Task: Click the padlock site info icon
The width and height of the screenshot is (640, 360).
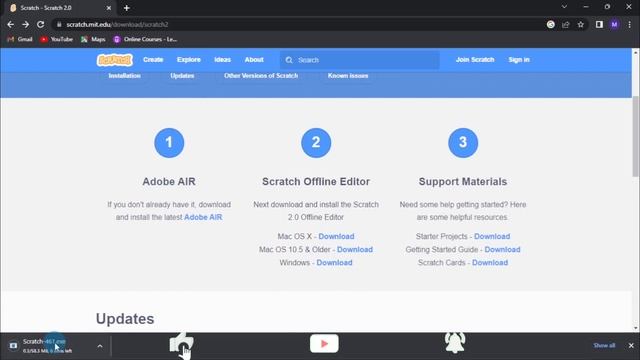Action: tap(59, 24)
